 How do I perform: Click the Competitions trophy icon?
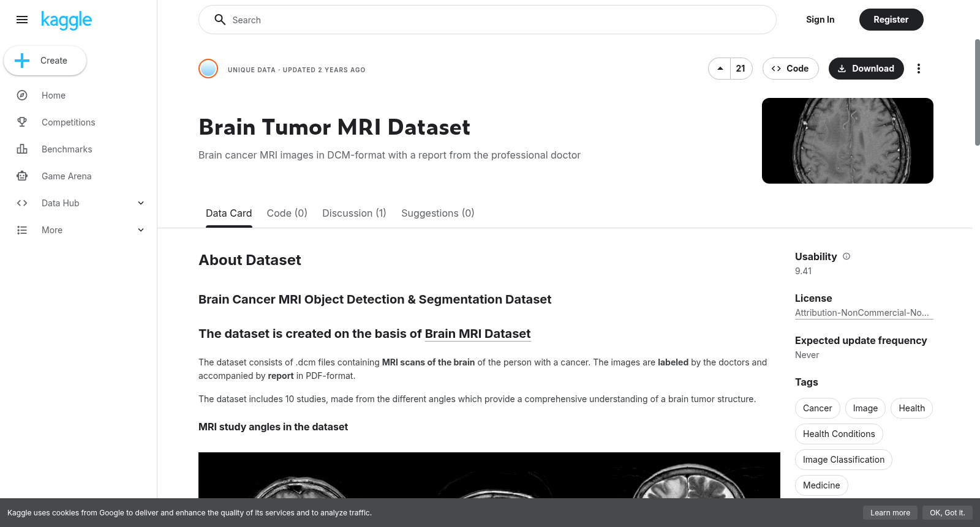pos(22,122)
